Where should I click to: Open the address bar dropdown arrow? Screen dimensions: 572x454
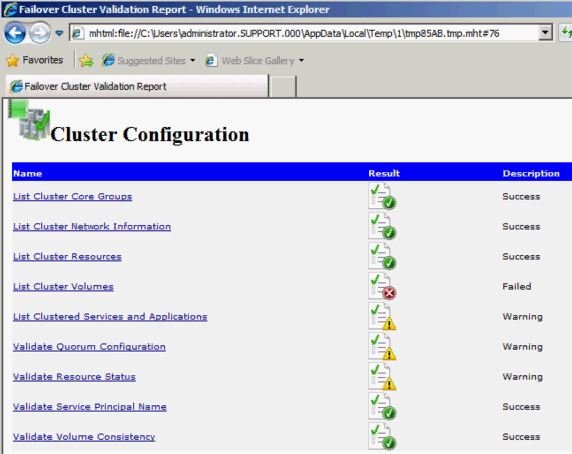[545, 33]
